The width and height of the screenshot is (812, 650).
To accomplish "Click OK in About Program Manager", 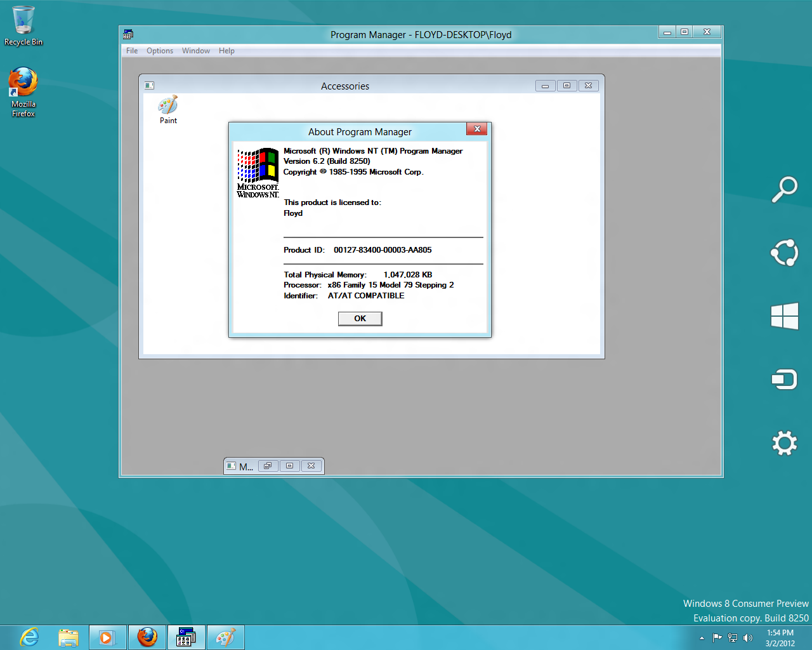I will [360, 319].
